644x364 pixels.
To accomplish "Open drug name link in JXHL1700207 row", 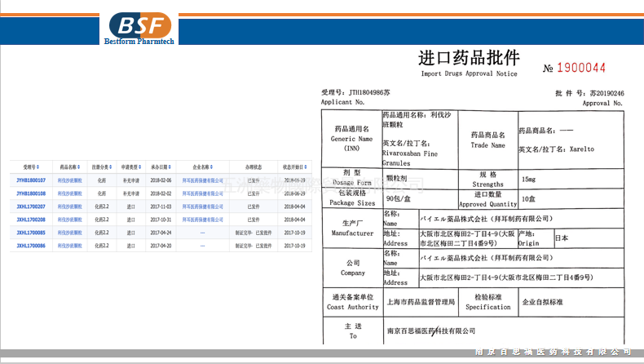I will [x=70, y=206].
